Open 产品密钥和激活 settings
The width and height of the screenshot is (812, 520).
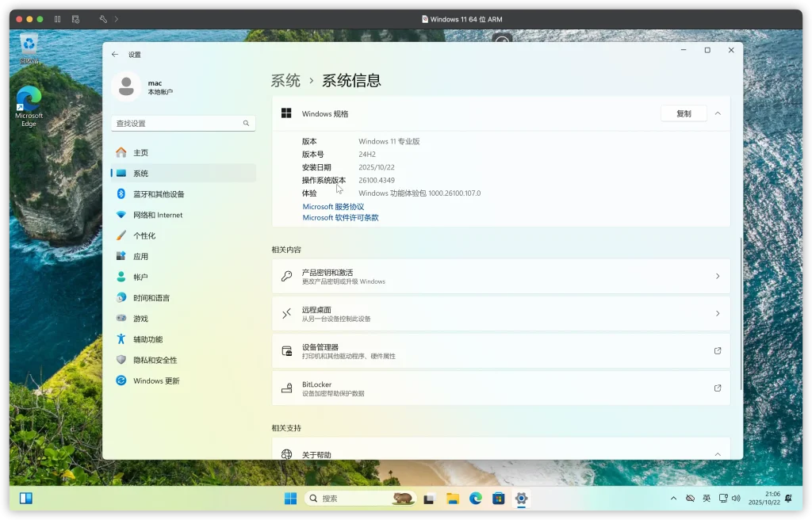(x=500, y=277)
